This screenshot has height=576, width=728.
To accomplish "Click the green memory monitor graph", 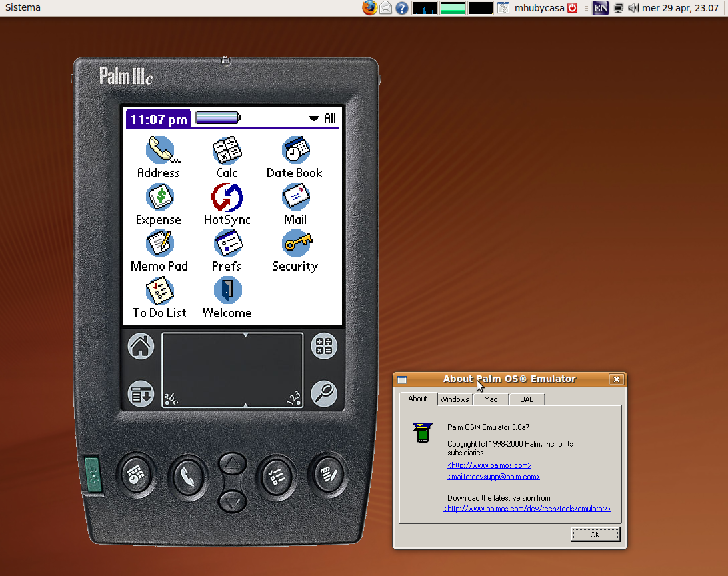I will tap(453, 8).
